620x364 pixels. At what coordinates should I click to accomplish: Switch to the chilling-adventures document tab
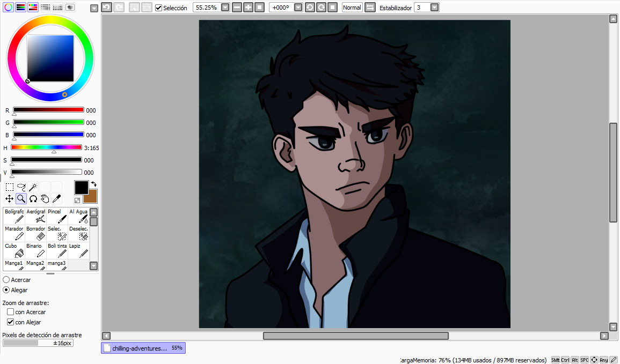[143, 348]
